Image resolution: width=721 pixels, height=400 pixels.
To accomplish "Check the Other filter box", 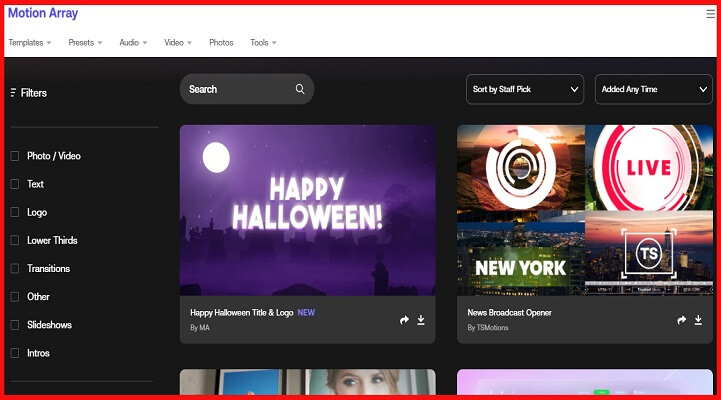I will (15, 297).
